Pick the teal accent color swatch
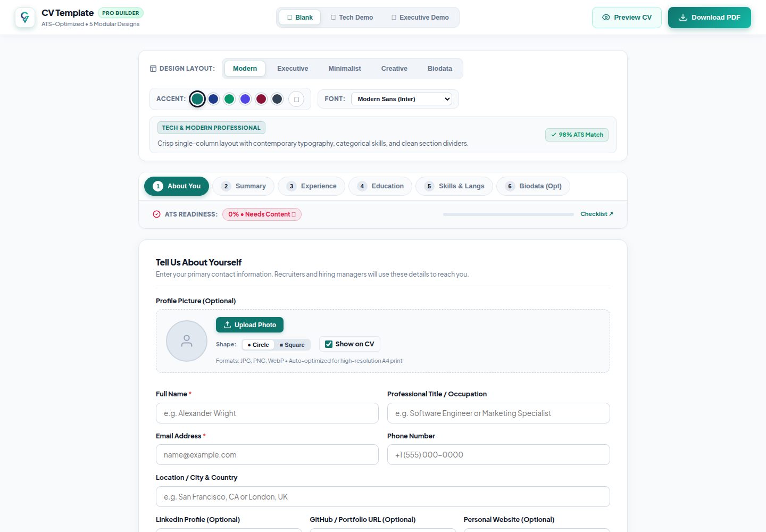 pyautogui.click(x=197, y=99)
